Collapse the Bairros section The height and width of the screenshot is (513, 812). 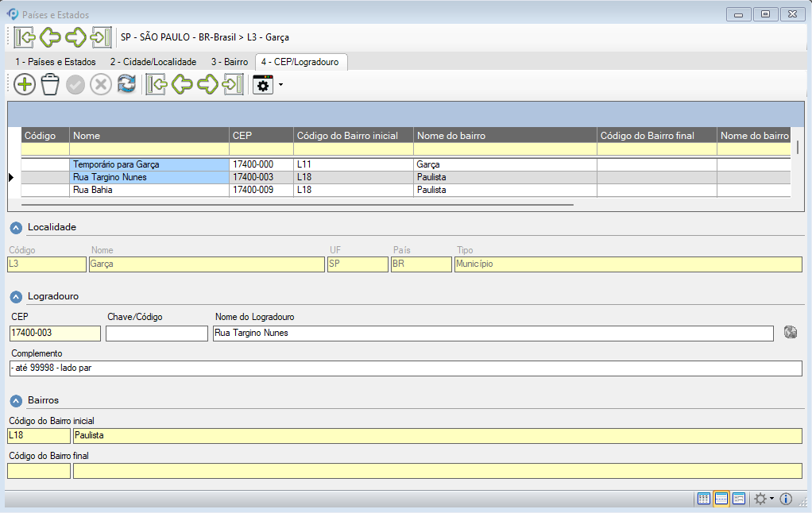click(x=16, y=400)
